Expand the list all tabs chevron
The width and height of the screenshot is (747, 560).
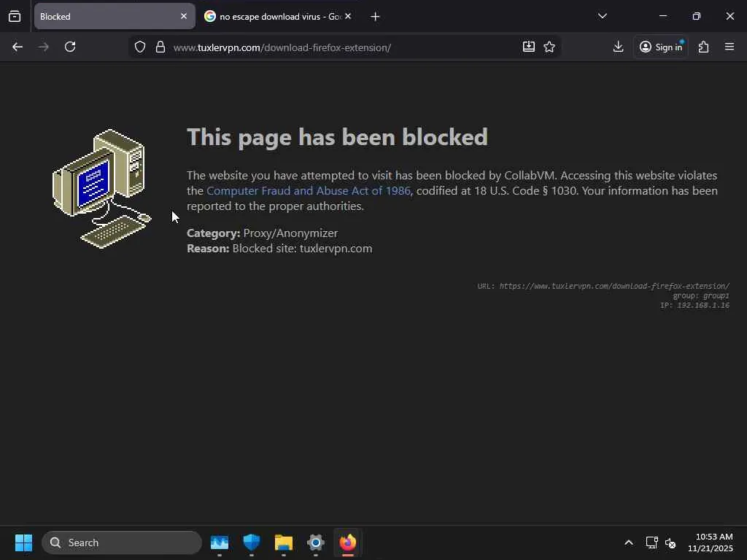click(602, 16)
